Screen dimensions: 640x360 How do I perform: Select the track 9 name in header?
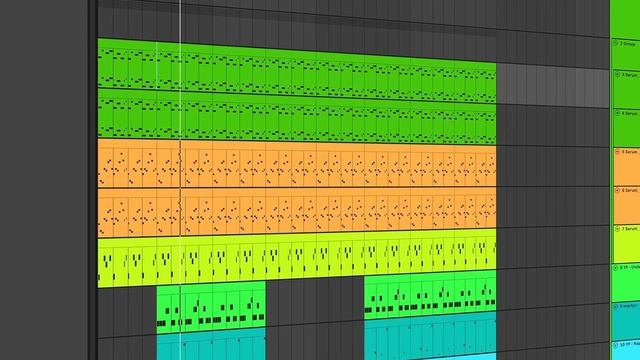[630, 306]
